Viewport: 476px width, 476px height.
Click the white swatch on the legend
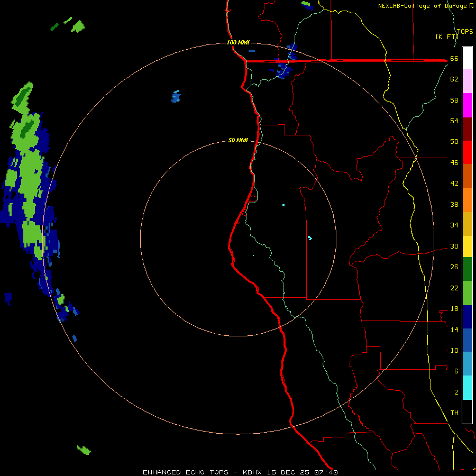(467, 58)
